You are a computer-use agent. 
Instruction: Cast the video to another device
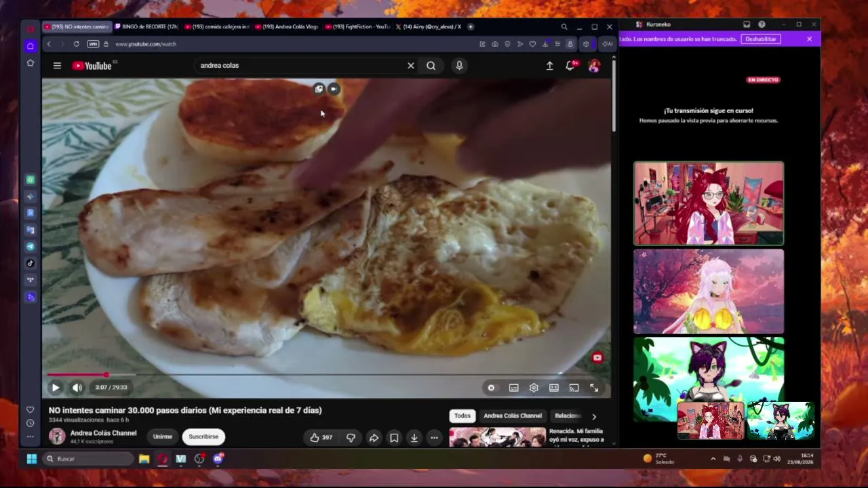pos(574,388)
